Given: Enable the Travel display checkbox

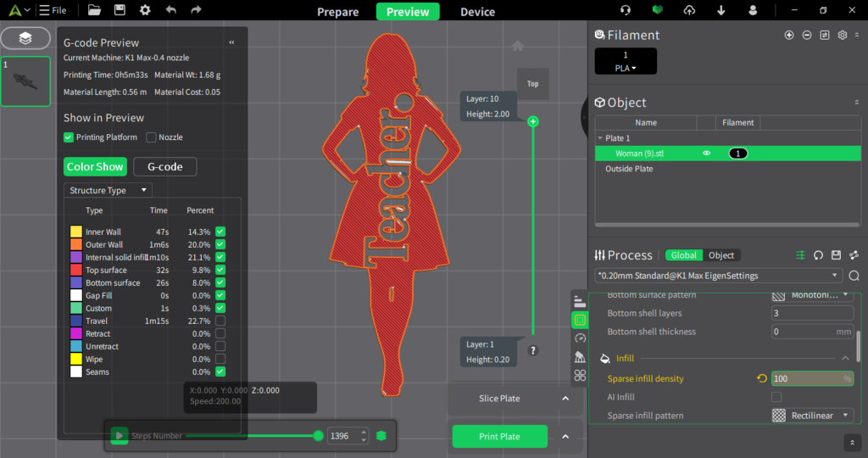Looking at the screenshot, I should 220,321.
